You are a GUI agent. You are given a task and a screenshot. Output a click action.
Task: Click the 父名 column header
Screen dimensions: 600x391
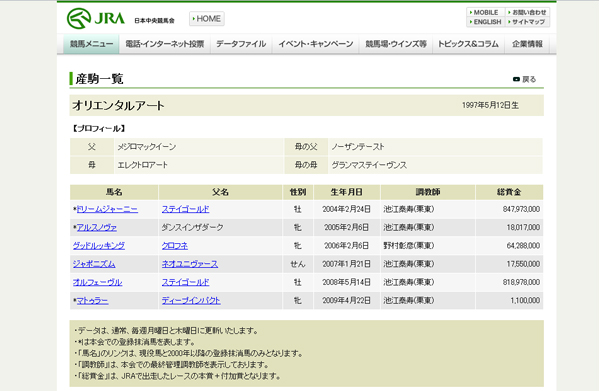[220, 192]
